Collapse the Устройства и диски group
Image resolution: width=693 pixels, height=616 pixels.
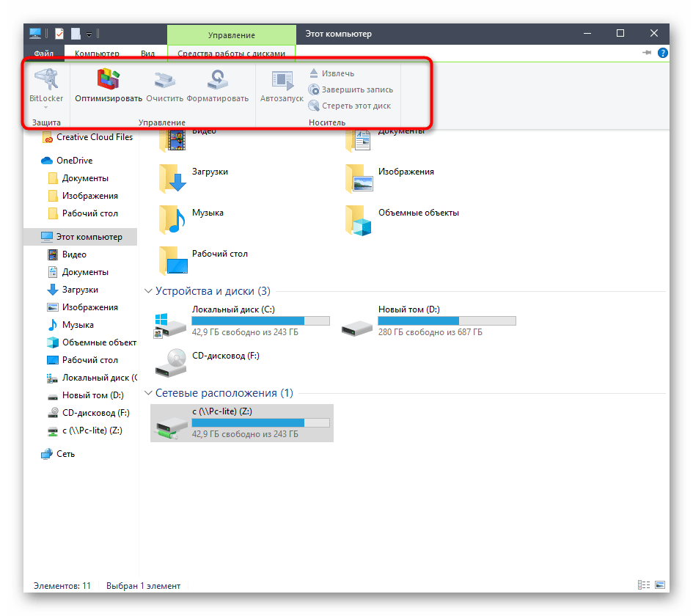pos(150,291)
